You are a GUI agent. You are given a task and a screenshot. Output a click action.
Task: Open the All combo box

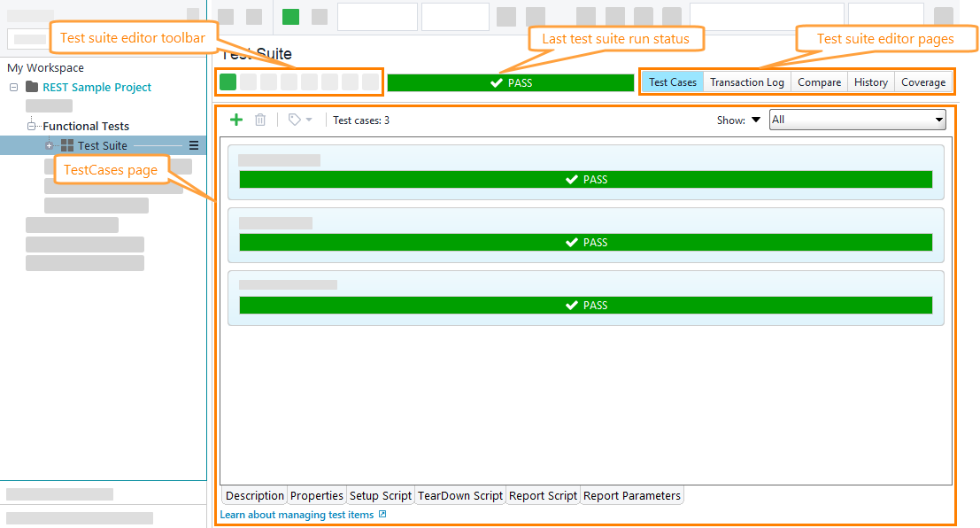[939, 120]
